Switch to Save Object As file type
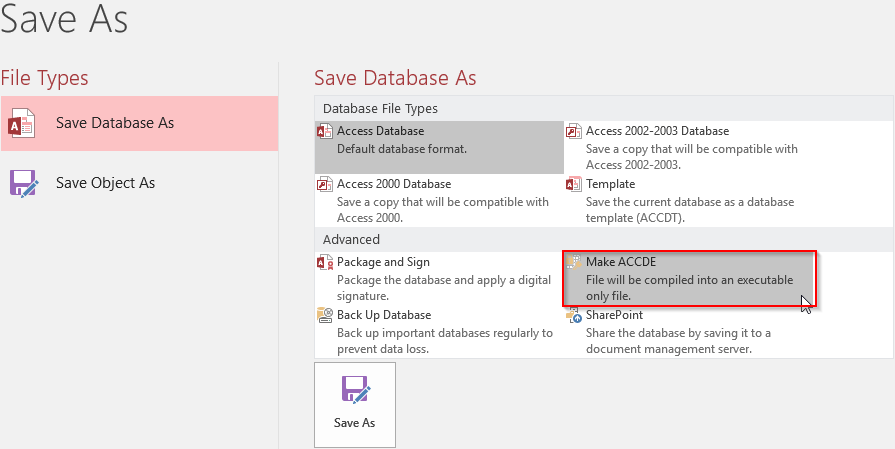 click(x=105, y=183)
